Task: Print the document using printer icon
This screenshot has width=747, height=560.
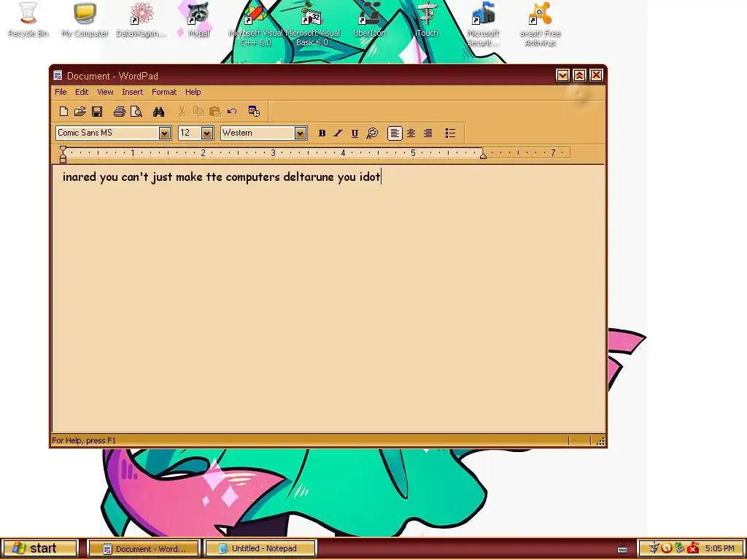Action: [x=119, y=112]
